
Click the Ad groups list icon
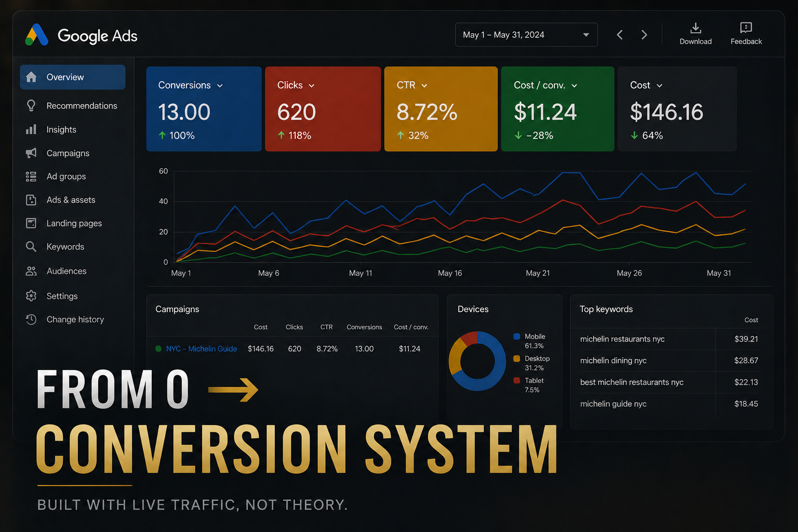pos(31,176)
